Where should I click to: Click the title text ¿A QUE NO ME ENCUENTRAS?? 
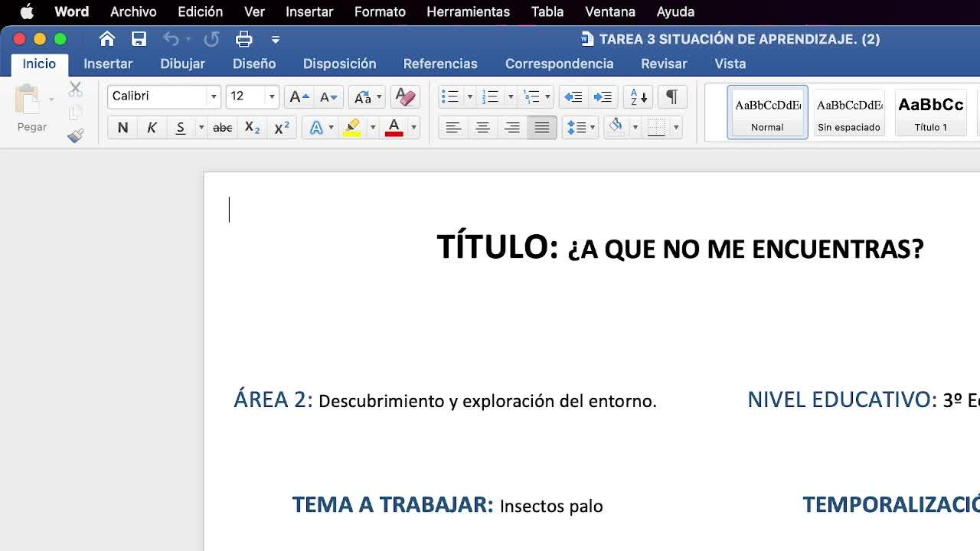pos(746,249)
